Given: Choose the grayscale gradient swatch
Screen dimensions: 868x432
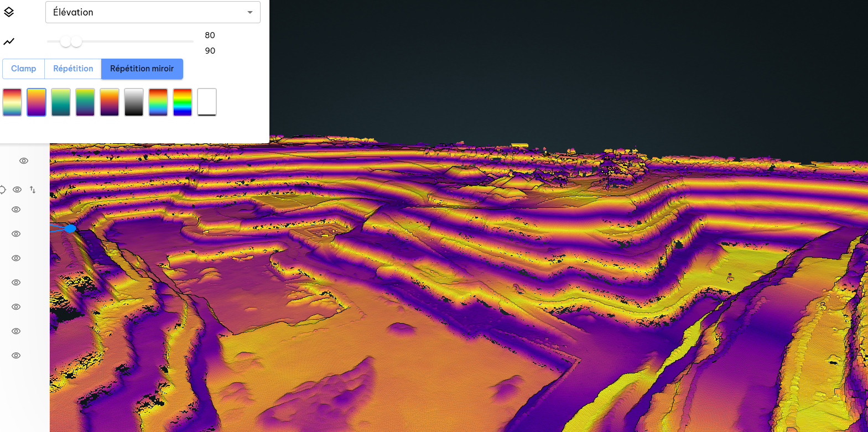Looking at the screenshot, I should (134, 102).
